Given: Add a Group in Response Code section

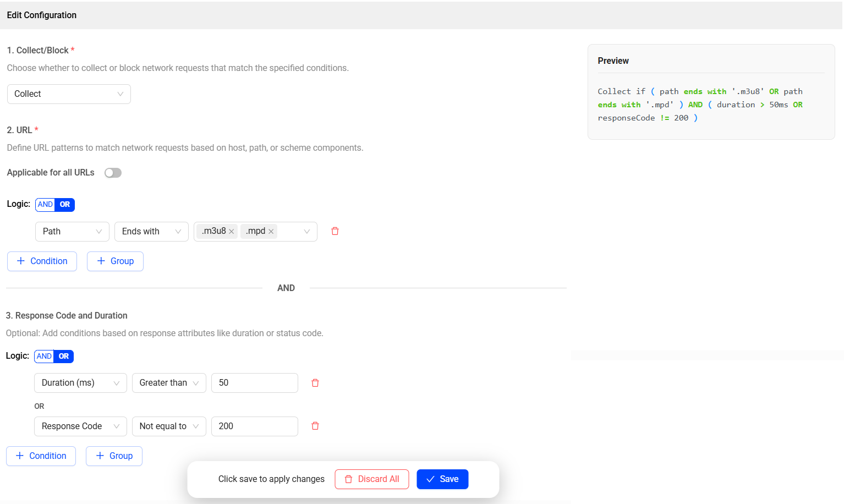Looking at the screenshot, I should coord(114,456).
